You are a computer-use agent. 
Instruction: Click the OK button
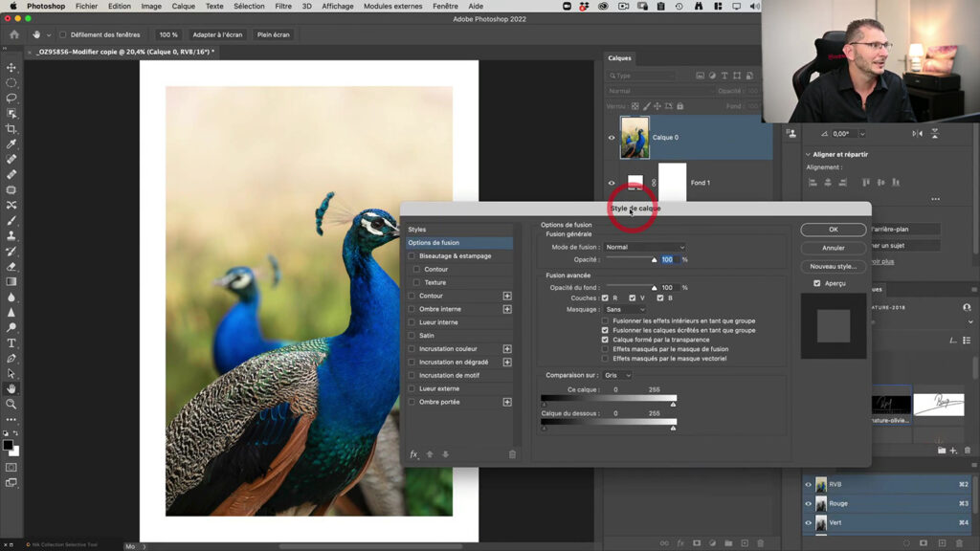pyautogui.click(x=832, y=230)
